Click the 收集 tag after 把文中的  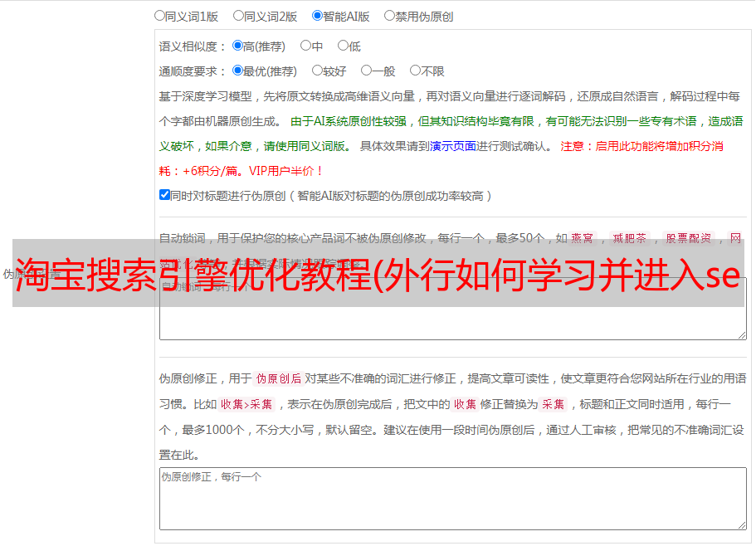click(x=465, y=404)
